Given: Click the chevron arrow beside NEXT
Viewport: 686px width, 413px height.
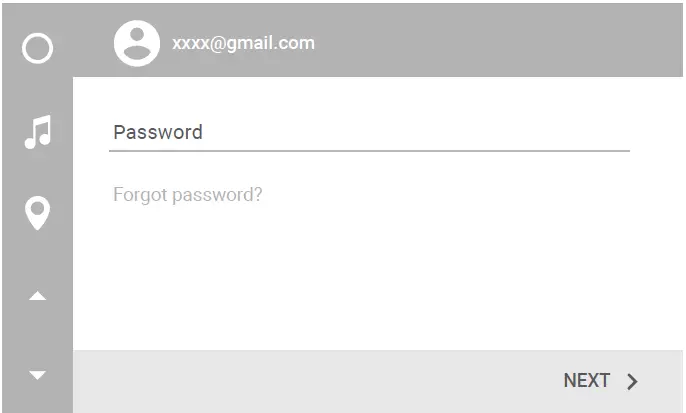Looking at the screenshot, I should coord(632,381).
